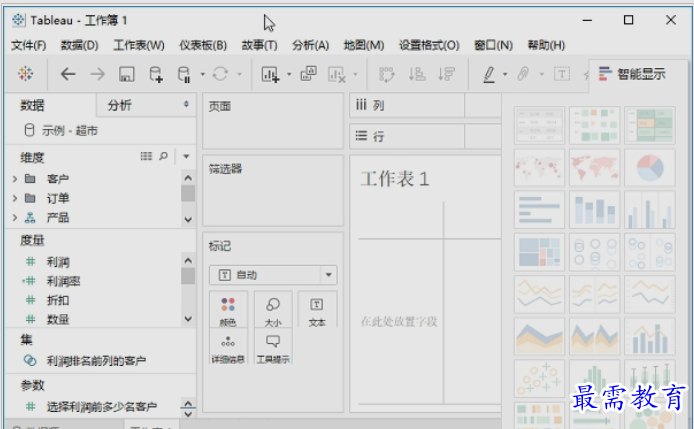Select the 选择利润前多少名客户 parameter

pyautogui.click(x=101, y=406)
